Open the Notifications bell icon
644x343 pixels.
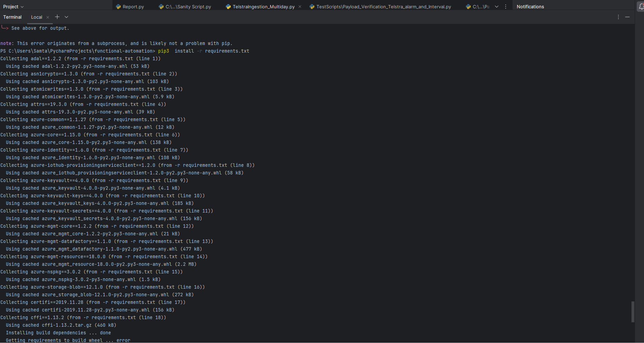[641, 7]
